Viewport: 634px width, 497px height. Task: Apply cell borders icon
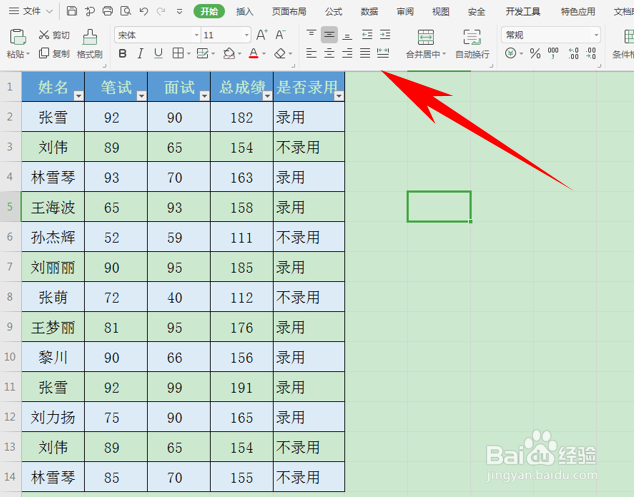pyautogui.click(x=178, y=53)
